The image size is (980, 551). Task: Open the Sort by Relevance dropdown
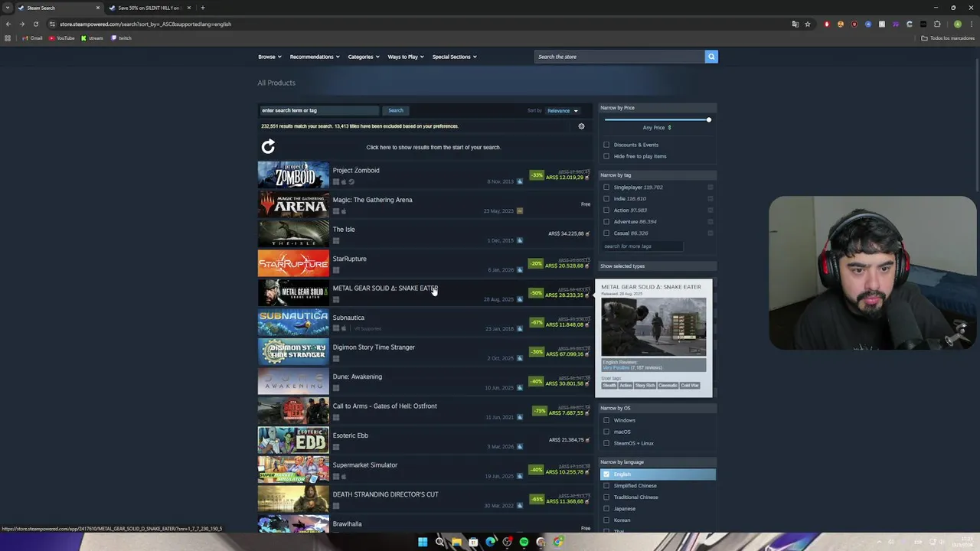click(563, 111)
